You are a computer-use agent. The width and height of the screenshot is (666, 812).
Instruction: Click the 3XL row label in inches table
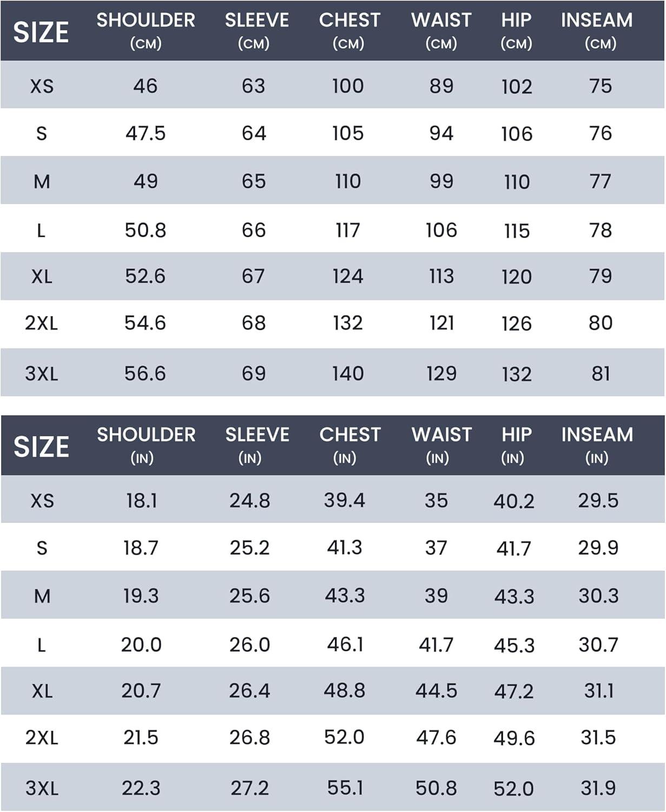42,788
